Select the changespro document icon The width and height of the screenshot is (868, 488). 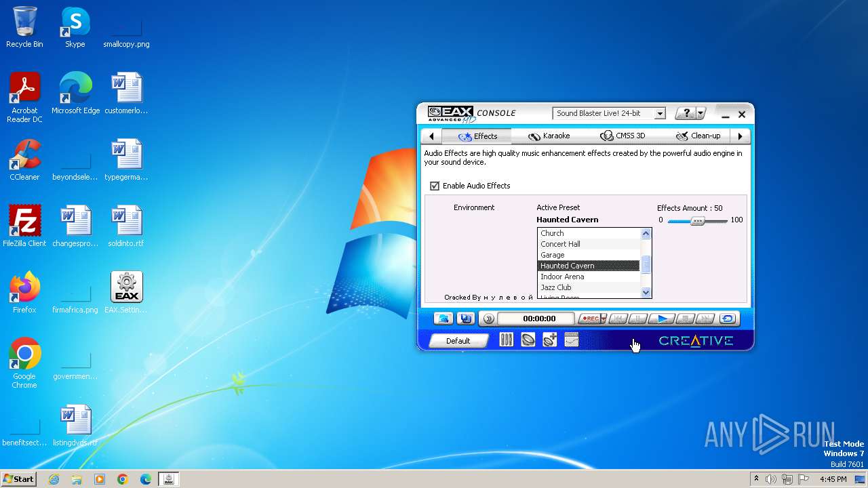coord(75,226)
